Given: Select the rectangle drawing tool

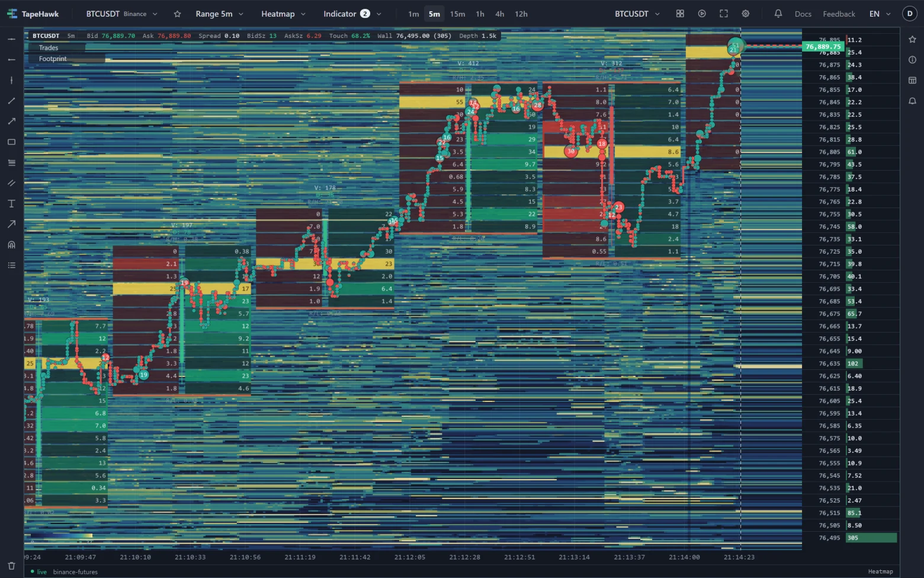Looking at the screenshot, I should [11, 142].
